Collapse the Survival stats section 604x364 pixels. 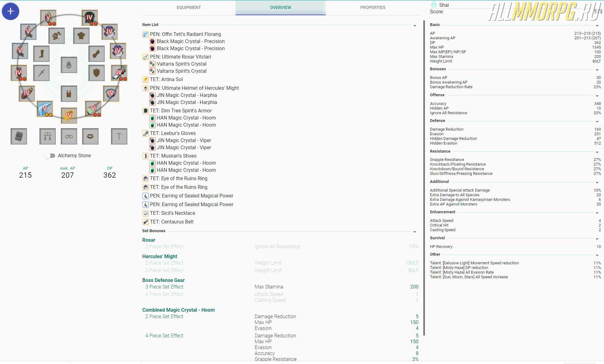pyautogui.click(x=597, y=239)
